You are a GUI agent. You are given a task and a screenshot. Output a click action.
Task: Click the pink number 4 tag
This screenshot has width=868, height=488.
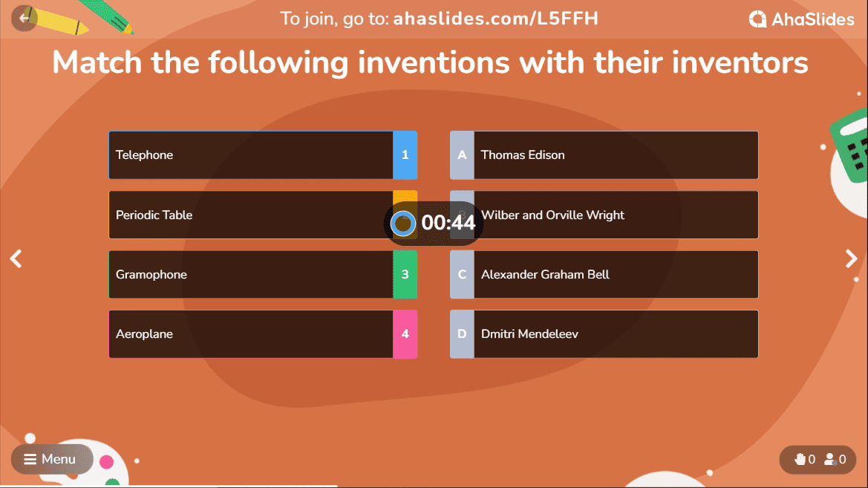(x=405, y=334)
